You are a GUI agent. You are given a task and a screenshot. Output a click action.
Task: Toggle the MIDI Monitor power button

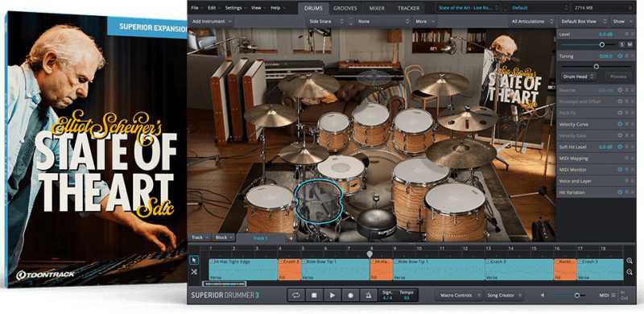[x=620, y=169]
